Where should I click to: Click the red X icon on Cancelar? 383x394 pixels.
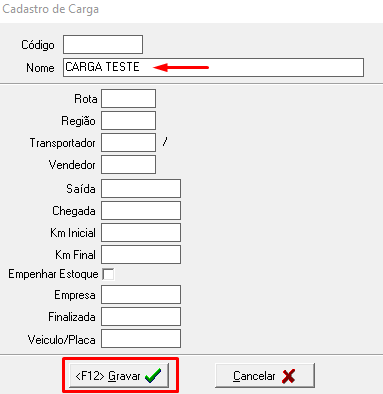288,376
